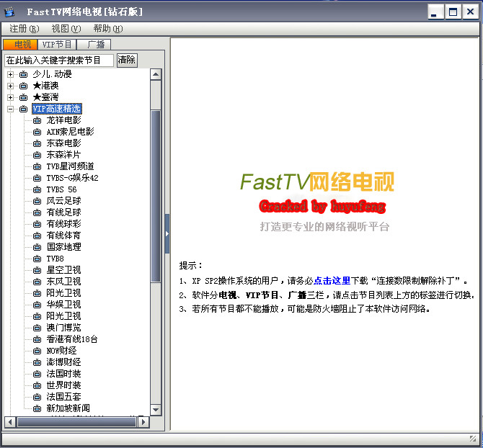The image size is (483, 448).
Task: Select the 澎博财经 channel
Action: (x=63, y=362)
